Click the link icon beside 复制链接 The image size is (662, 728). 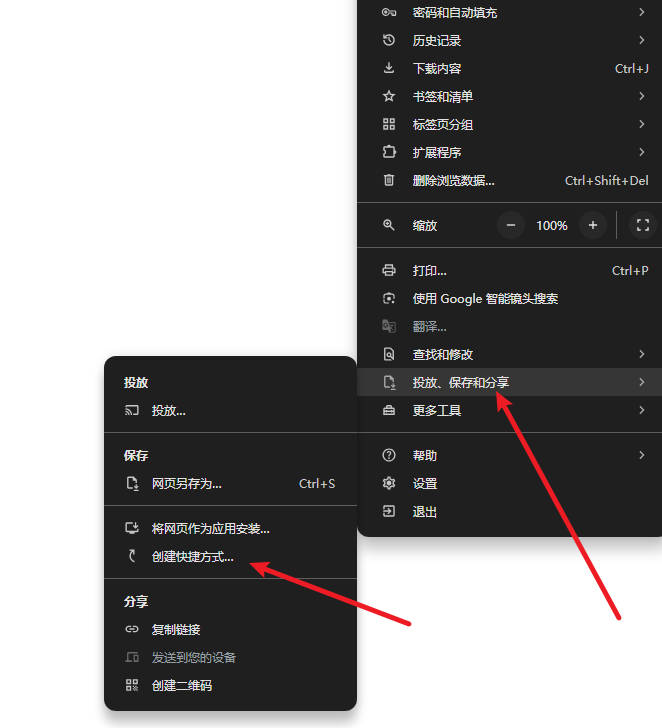[132, 630]
